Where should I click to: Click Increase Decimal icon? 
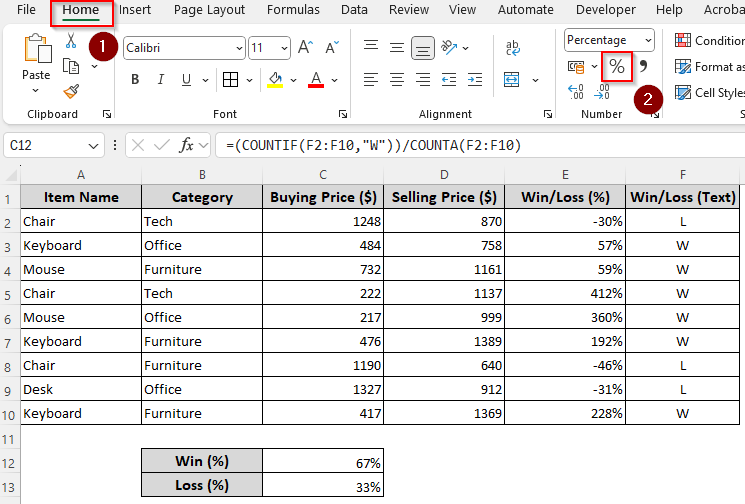[x=576, y=91]
